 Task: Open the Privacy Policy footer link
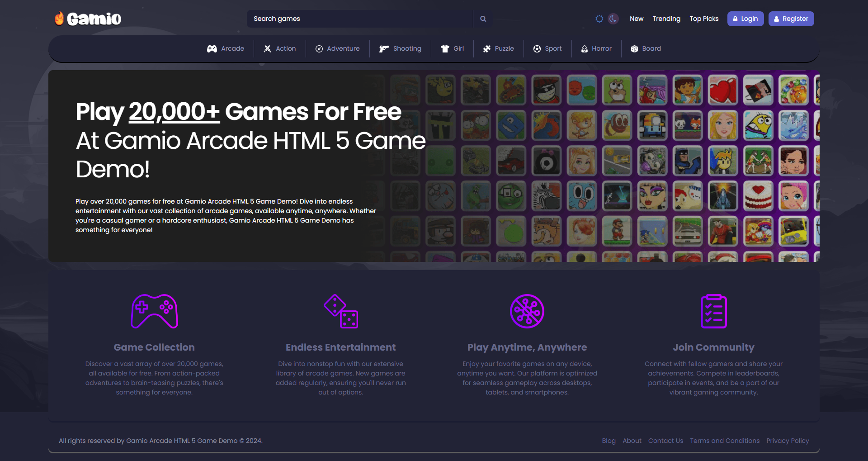[x=788, y=441]
